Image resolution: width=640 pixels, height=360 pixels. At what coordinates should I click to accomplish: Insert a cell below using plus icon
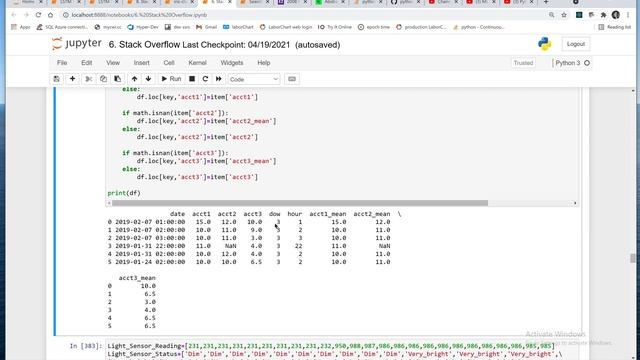click(x=72, y=79)
